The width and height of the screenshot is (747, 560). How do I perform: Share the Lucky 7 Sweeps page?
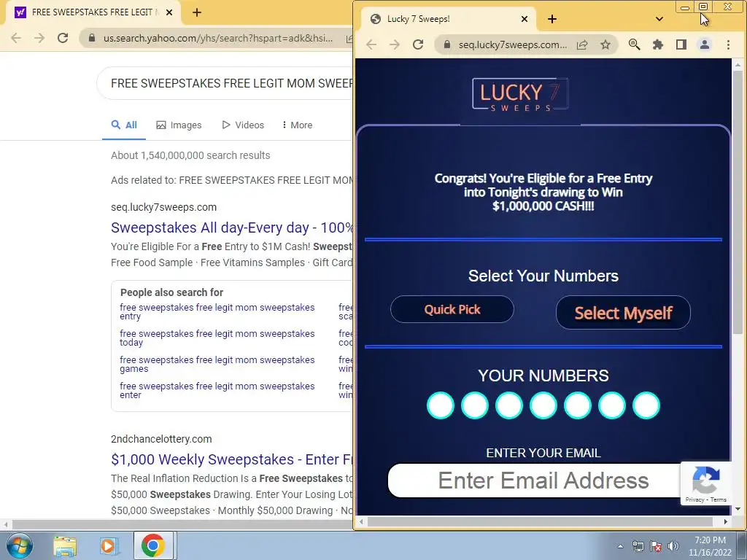pyautogui.click(x=582, y=44)
